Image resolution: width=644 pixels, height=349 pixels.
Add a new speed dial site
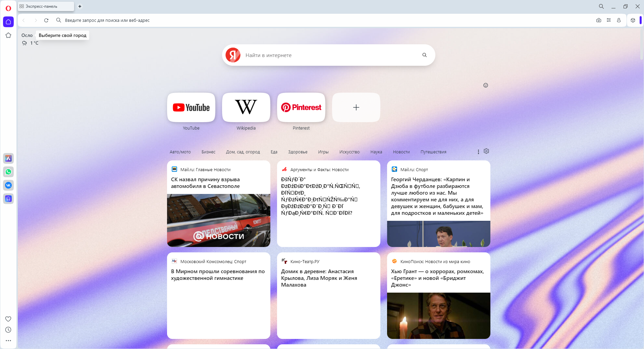(x=356, y=107)
